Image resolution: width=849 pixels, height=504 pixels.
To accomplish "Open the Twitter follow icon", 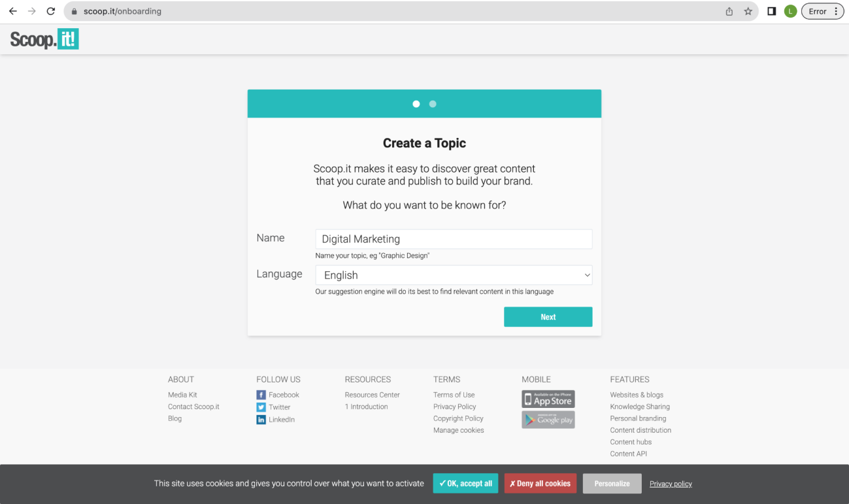I will 261,407.
